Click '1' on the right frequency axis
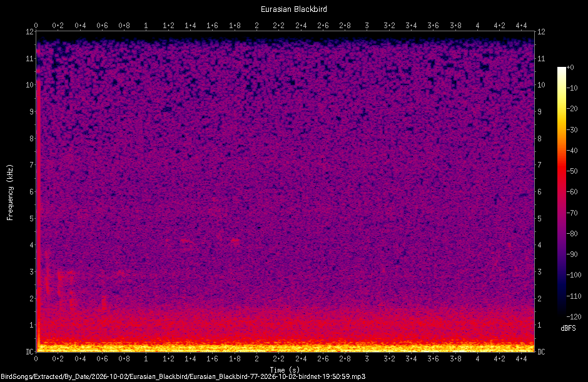588x382 pixels. [540, 324]
